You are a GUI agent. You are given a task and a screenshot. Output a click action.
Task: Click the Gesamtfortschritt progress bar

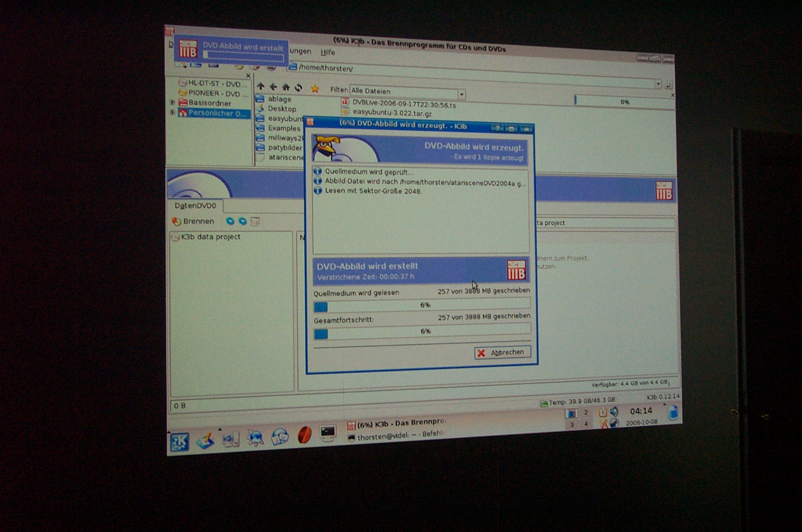tap(422, 332)
